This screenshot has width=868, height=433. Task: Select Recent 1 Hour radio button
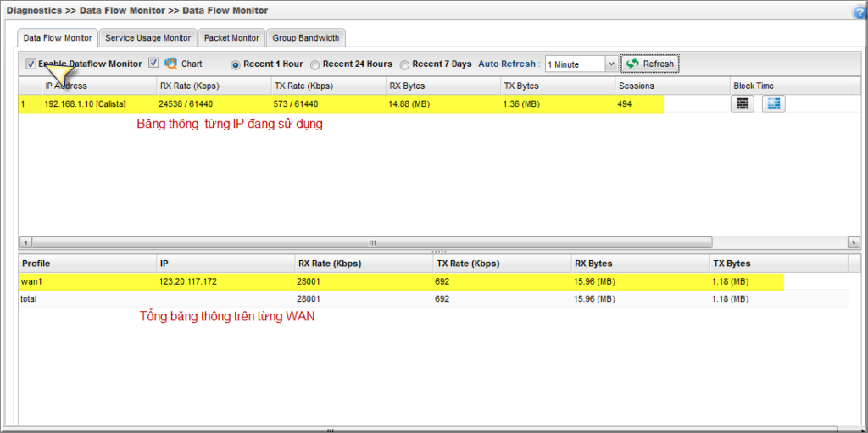(236, 64)
